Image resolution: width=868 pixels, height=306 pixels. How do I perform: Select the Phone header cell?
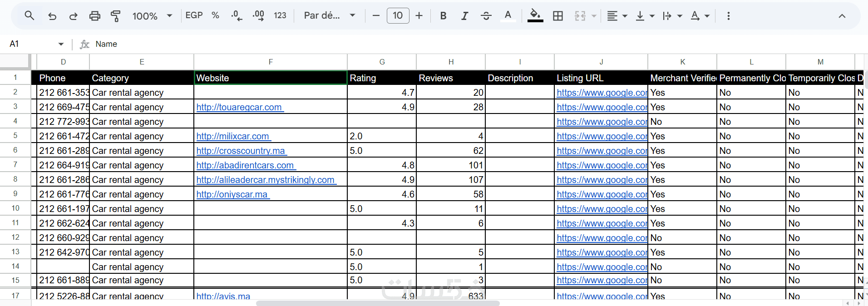(63, 78)
